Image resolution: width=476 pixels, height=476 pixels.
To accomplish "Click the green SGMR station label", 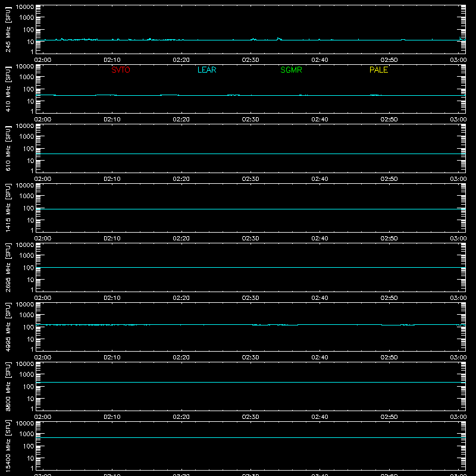I will [x=291, y=70].
